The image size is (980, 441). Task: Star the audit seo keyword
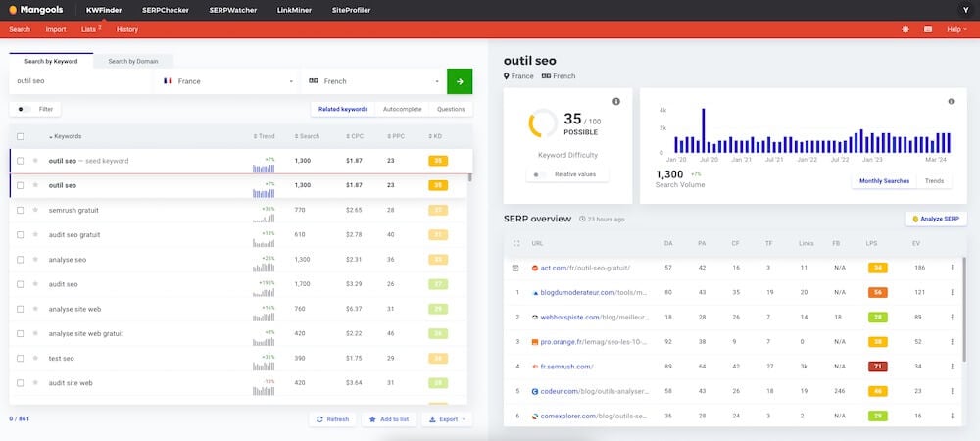[x=35, y=284]
